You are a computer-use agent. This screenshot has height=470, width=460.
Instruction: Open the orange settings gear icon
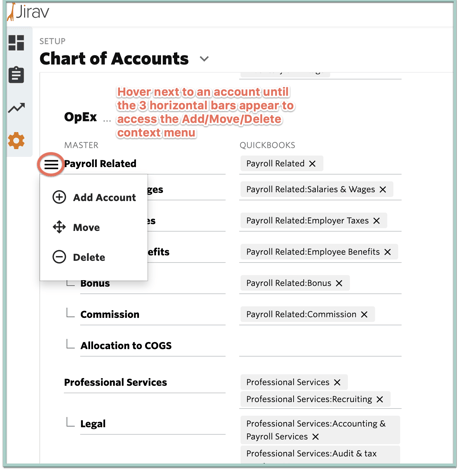pos(16,140)
